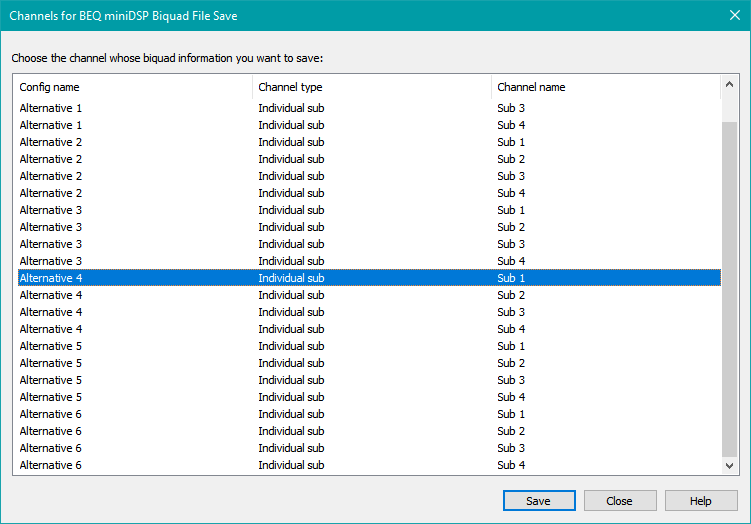751x524 pixels.
Task: Select Alternative 6 Sub 2 row
Action: [369, 431]
